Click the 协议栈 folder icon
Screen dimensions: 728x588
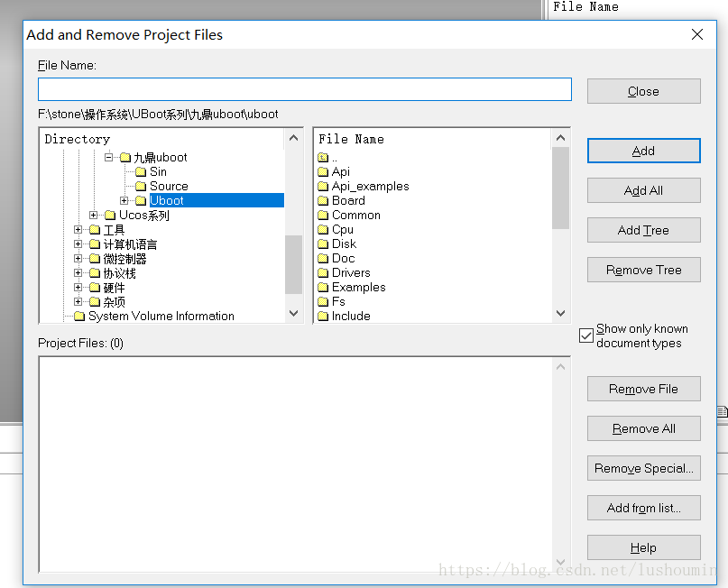pos(95,273)
